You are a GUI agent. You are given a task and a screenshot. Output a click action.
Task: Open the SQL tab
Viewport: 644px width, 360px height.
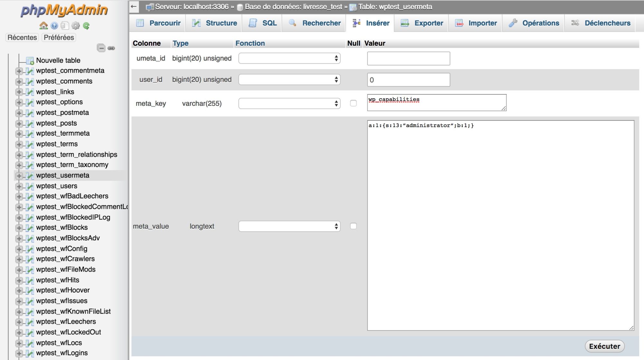click(262, 23)
